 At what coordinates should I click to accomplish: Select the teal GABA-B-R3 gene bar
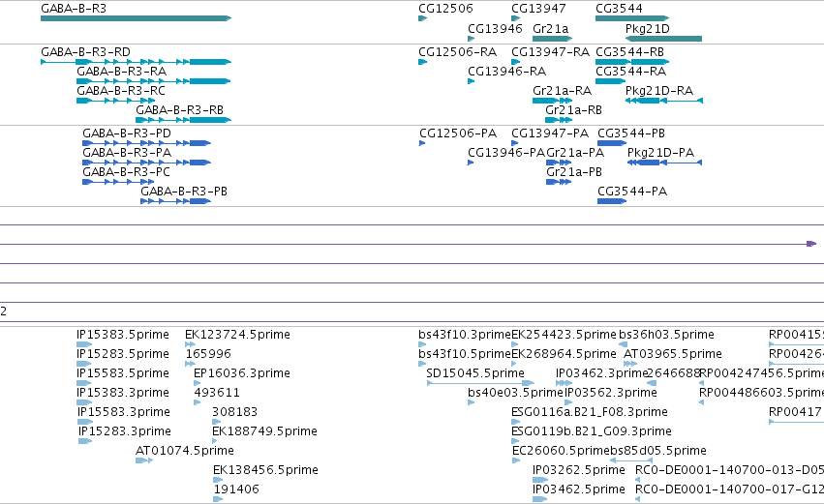pos(137,18)
